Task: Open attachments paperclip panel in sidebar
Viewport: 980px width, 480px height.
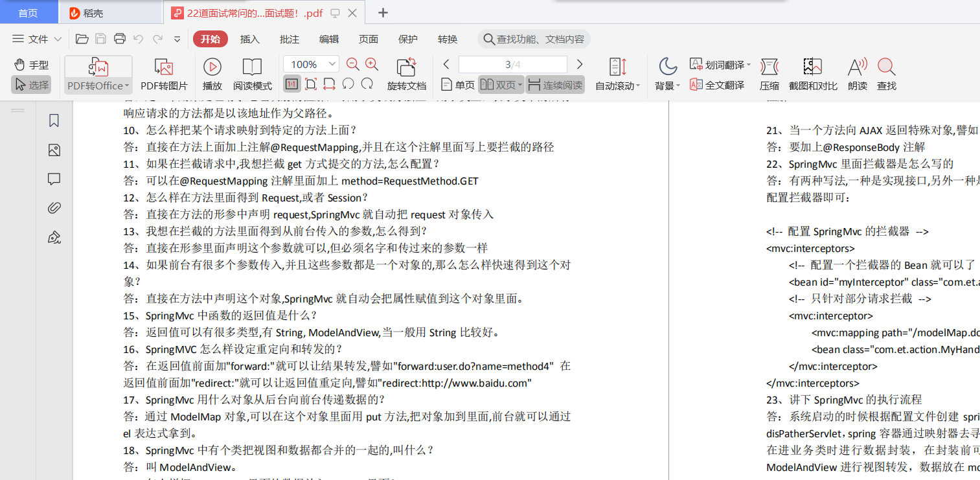Action: (x=54, y=208)
